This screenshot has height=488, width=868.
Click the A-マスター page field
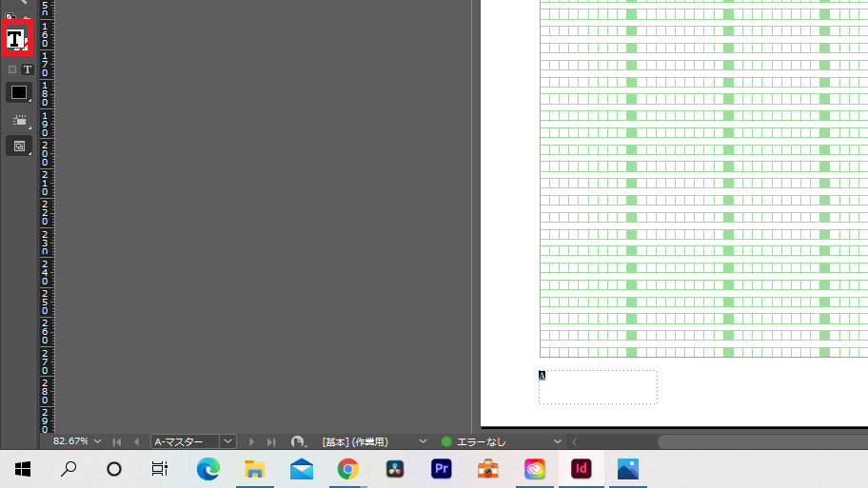tap(185, 442)
